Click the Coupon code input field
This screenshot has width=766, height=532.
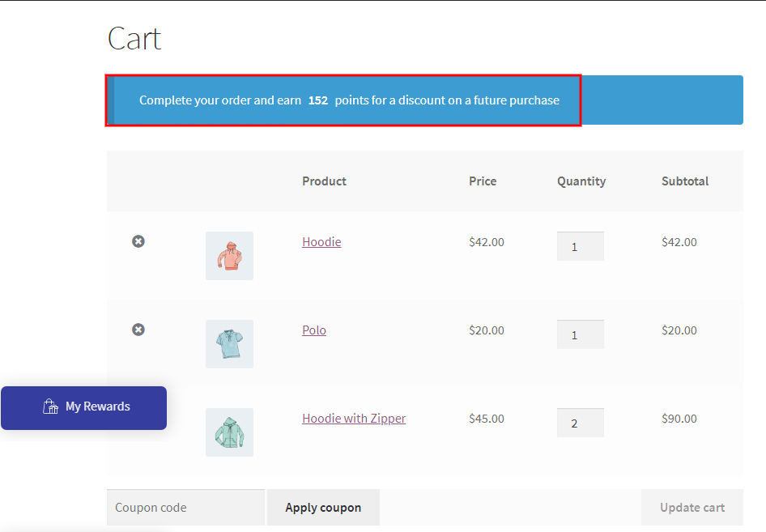[x=185, y=508]
